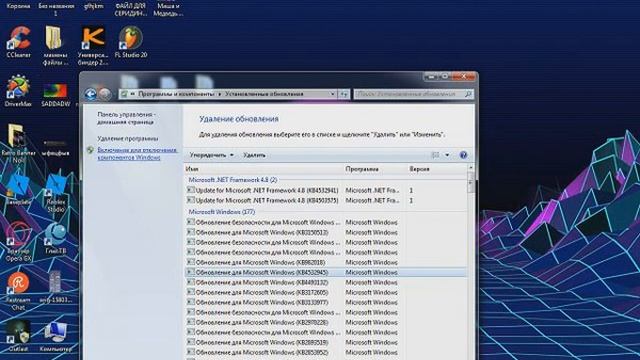Viewport: 640px width, 360px height.
Task: Select the orange K binder desktop shortcut
Action: pyautogui.click(x=93, y=45)
